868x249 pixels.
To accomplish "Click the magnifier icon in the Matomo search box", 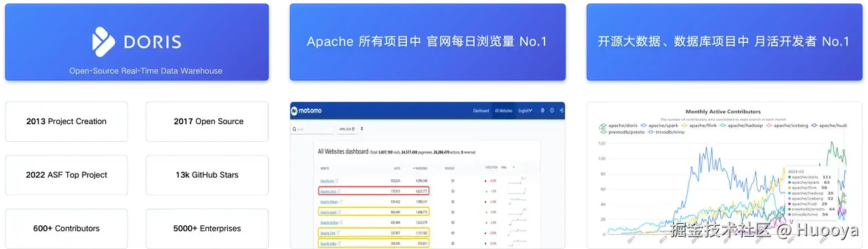I will [294, 129].
